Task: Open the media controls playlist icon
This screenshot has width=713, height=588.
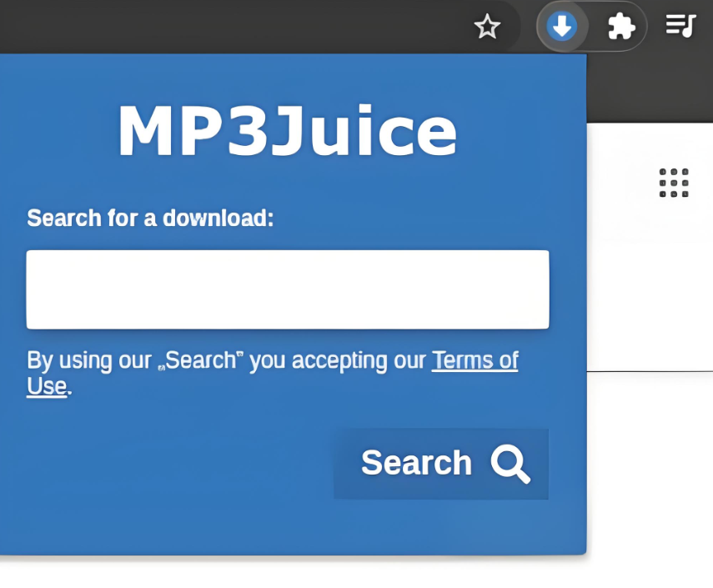Action: [680, 26]
